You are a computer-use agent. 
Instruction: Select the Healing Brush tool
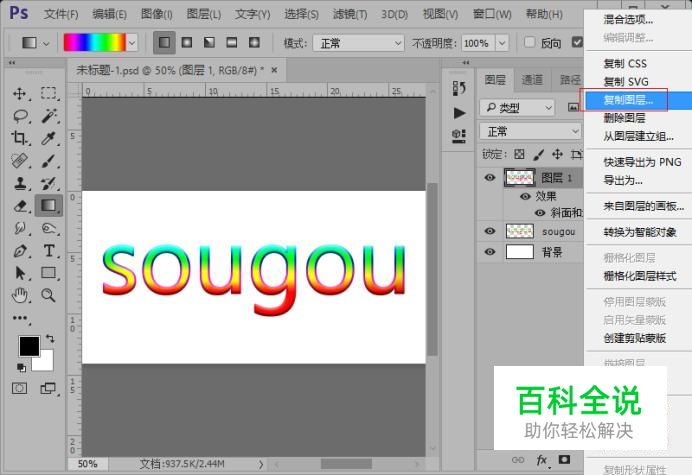tap(19, 161)
